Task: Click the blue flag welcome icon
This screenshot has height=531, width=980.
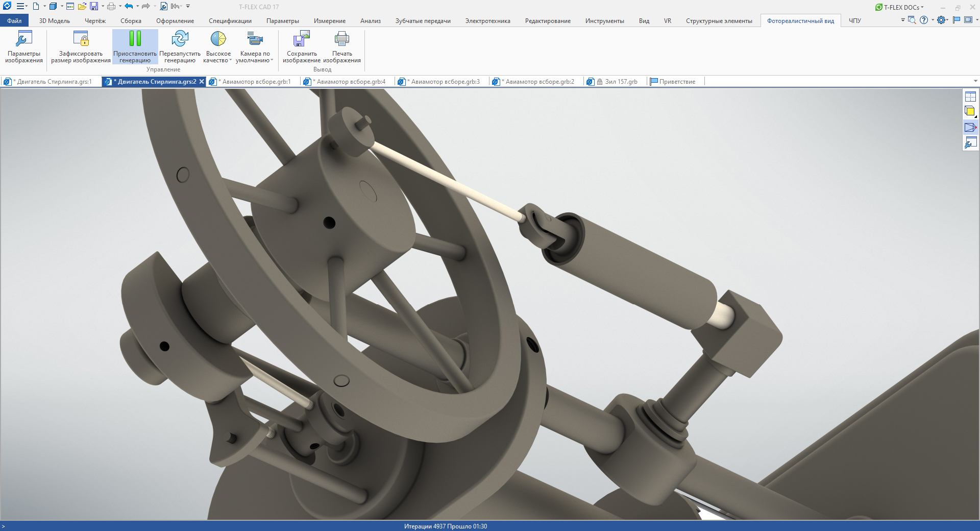Action: point(957,20)
